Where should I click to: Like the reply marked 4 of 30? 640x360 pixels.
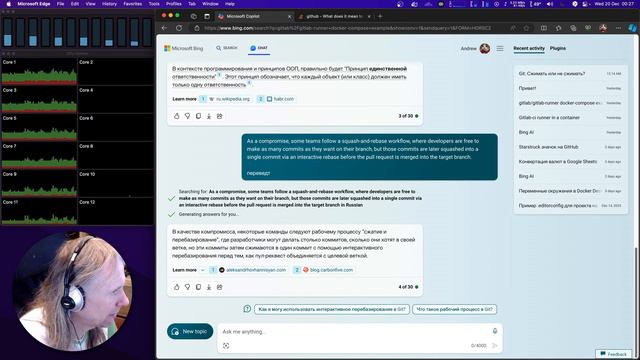[177, 287]
